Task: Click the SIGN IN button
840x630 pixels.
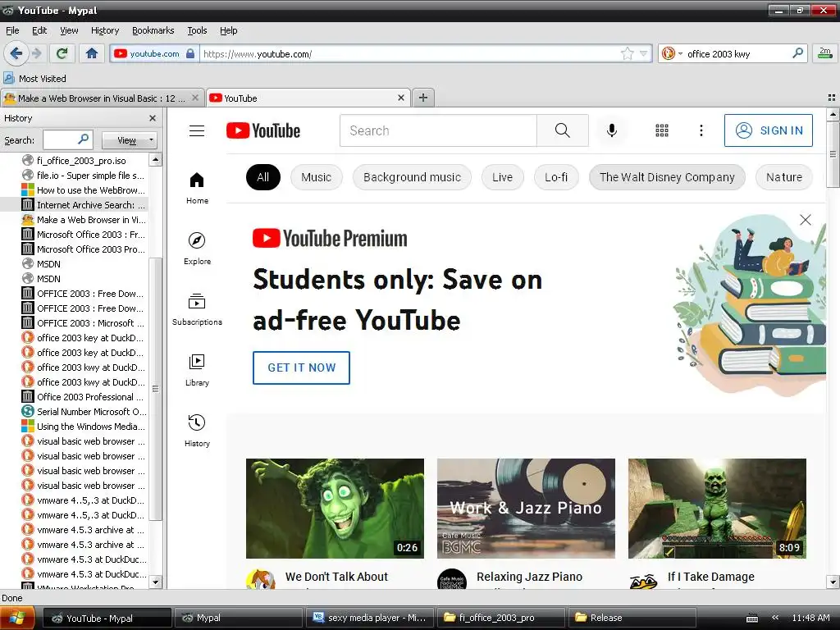Action: [768, 130]
